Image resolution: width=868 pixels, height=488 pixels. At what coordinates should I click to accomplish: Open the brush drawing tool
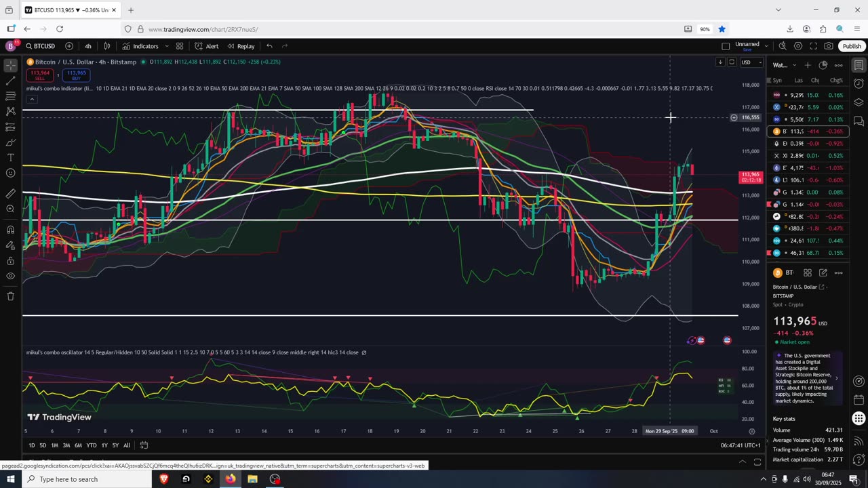[11, 142]
